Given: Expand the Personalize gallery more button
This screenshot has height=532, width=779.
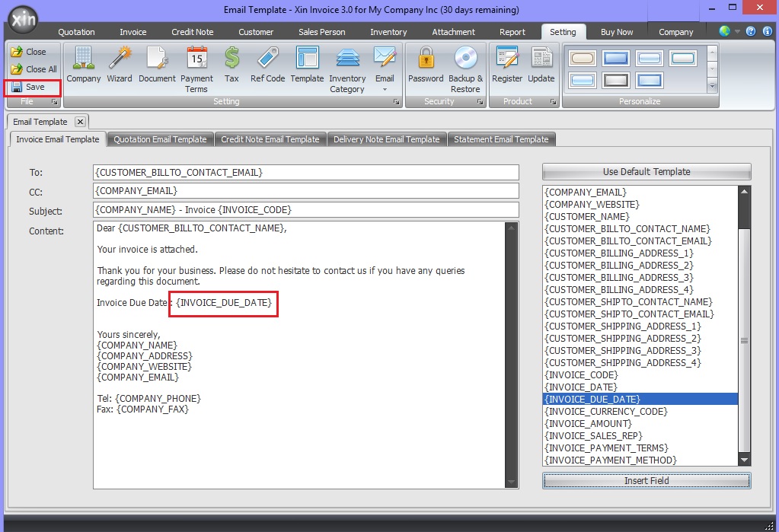Looking at the screenshot, I should 713,86.
